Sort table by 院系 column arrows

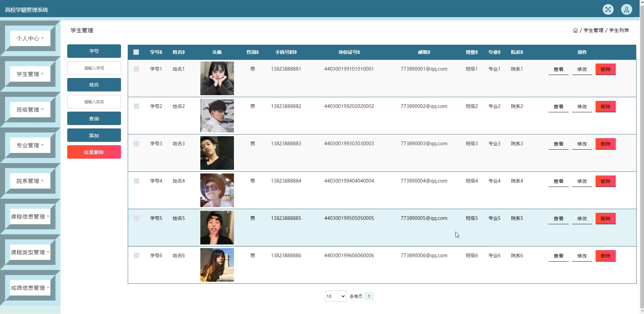point(522,52)
